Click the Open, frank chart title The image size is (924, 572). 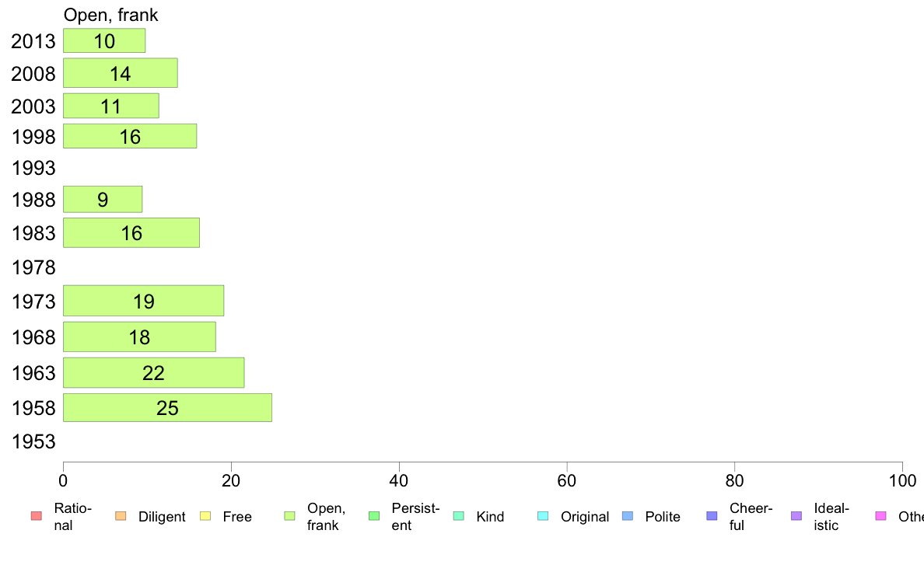[110, 15]
